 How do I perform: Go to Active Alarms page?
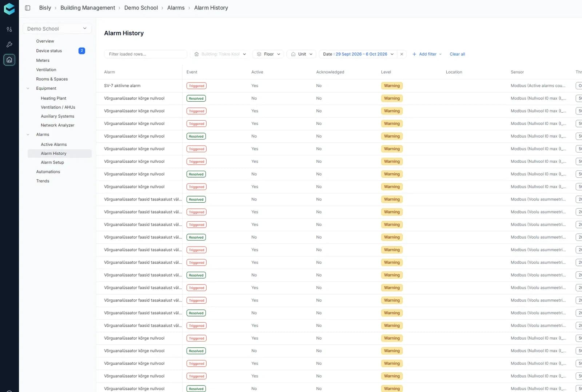54,145
